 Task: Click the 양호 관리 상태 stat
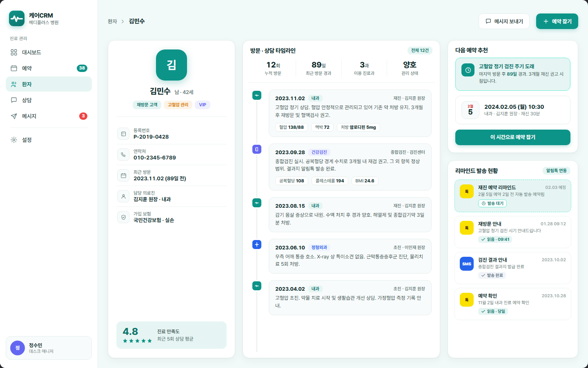point(410,68)
